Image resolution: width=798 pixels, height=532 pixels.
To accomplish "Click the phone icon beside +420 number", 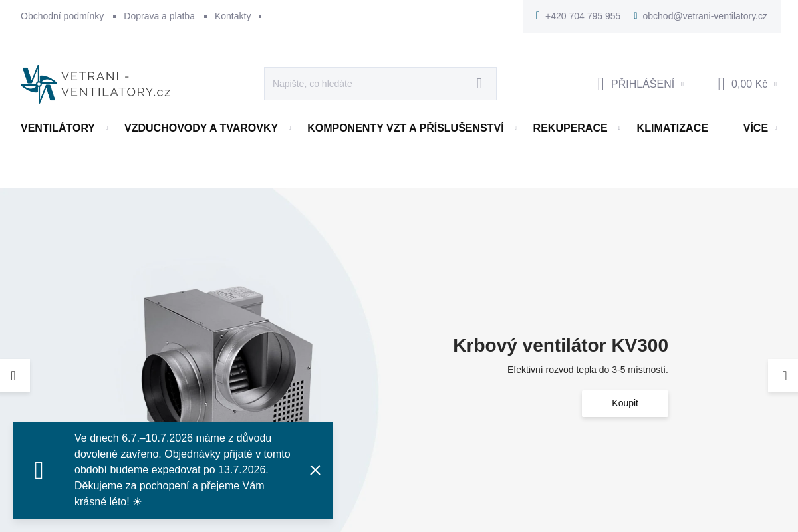I will [x=538, y=15].
